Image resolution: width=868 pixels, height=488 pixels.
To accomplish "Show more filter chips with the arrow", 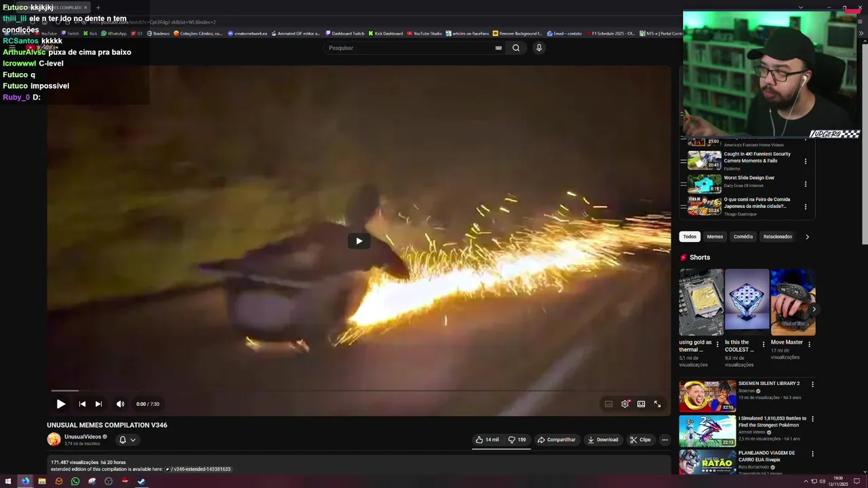I will point(807,237).
